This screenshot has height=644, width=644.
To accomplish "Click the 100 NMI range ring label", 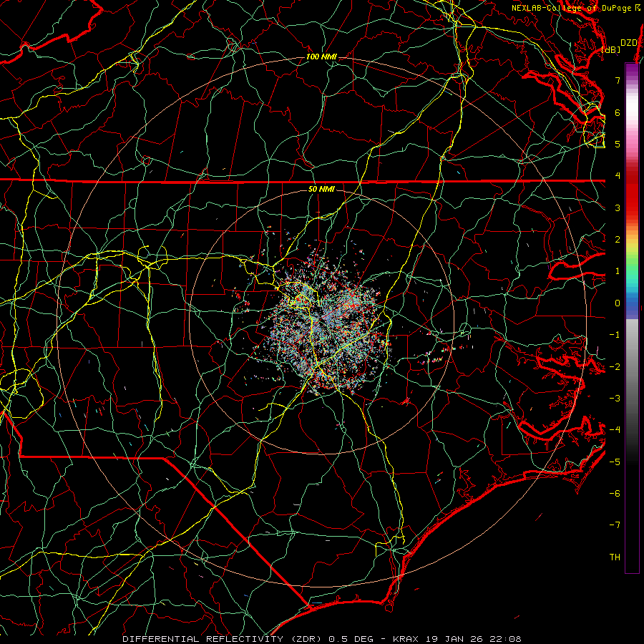I will (x=321, y=57).
